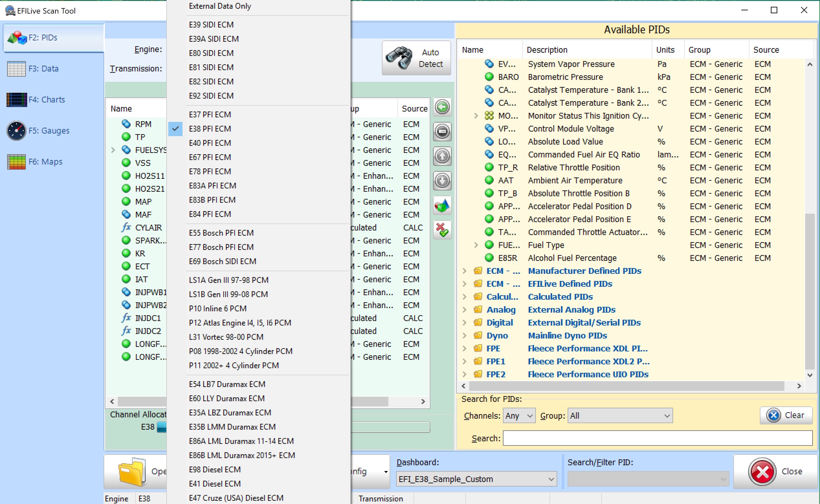
Task: Select LS1A Gen III 97-98 PCM
Action: [259, 280]
